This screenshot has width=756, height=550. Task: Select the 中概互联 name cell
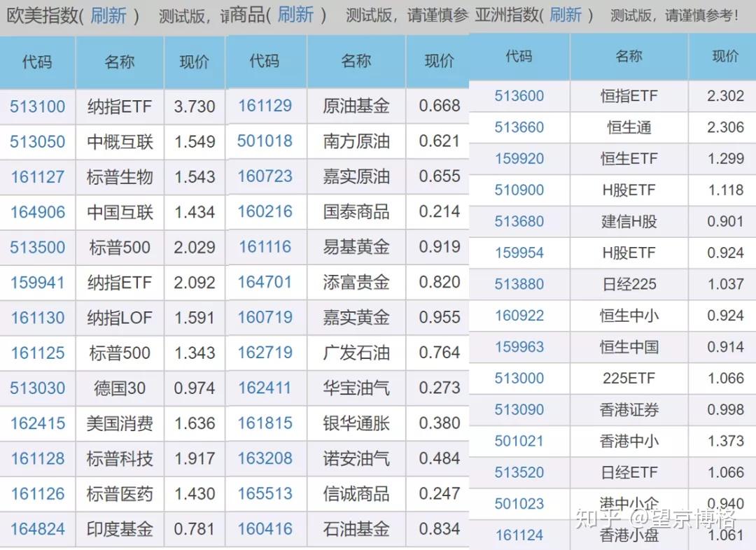[120, 142]
